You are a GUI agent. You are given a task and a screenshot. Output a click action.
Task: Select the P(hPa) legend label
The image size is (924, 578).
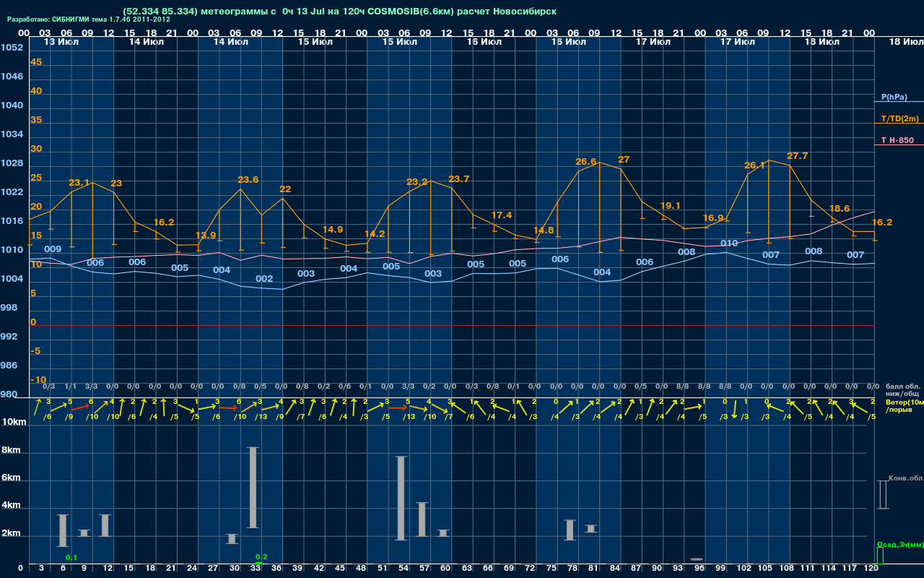894,97
